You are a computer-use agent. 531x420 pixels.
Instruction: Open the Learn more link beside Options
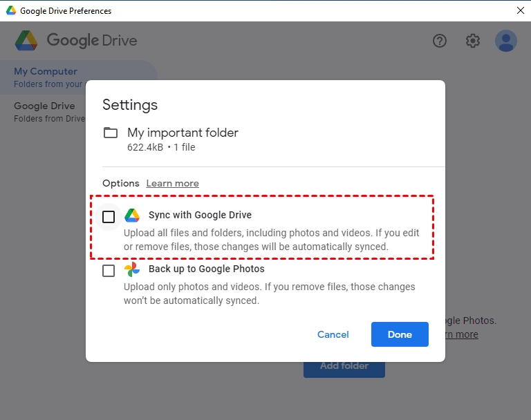click(172, 184)
